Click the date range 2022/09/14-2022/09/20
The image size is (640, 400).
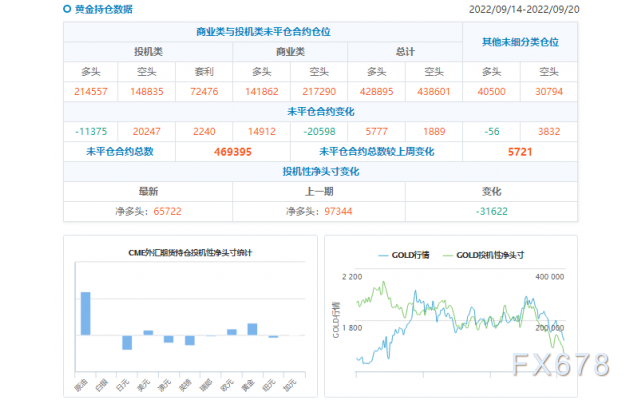tap(524, 9)
